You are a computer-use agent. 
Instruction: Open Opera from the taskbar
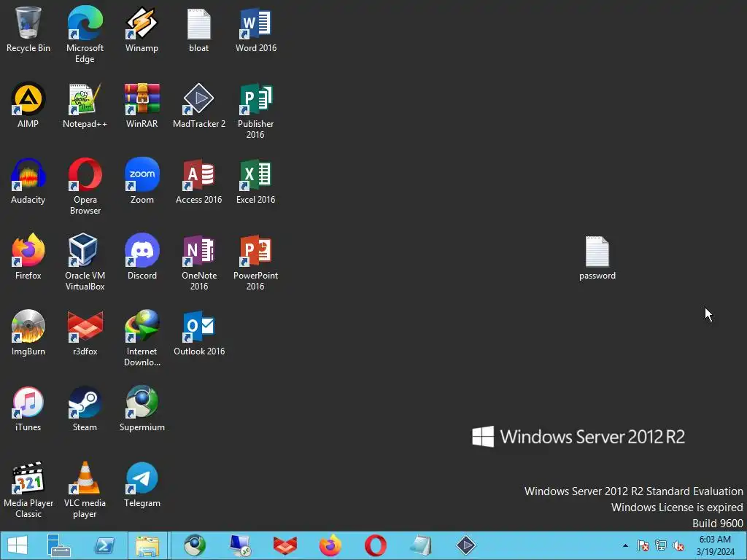tap(376, 545)
